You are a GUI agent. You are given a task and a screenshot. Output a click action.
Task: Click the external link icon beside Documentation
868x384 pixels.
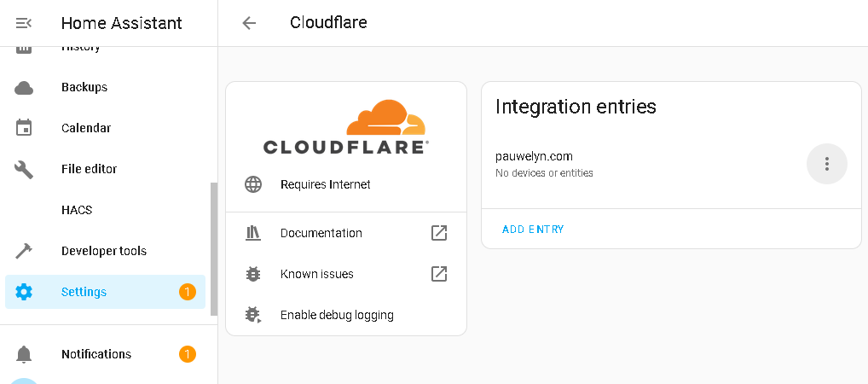pos(439,233)
